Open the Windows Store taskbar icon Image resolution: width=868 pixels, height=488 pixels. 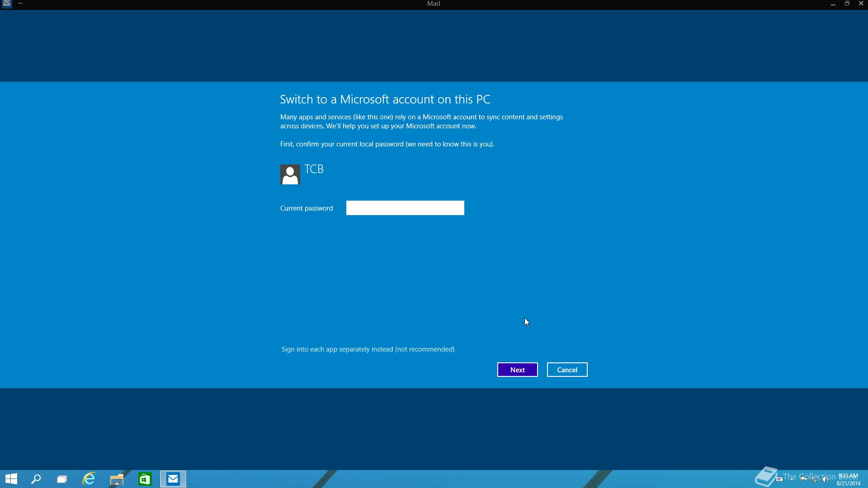pos(145,479)
